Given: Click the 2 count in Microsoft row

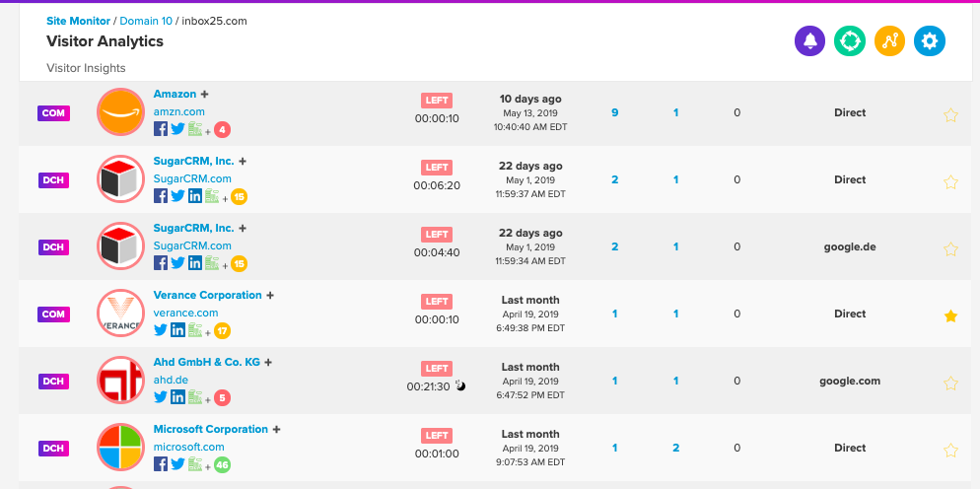Looking at the screenshot, I should coord(675,448).
